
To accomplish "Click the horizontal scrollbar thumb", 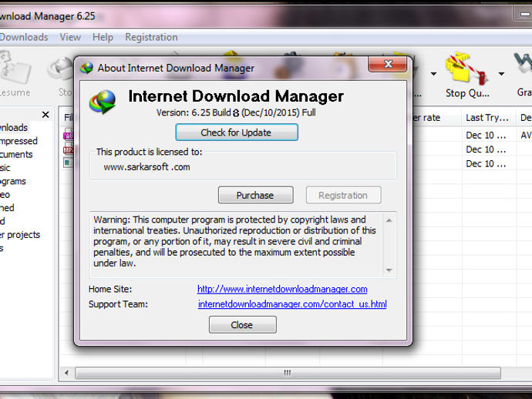I will click(x=288, y=373).
